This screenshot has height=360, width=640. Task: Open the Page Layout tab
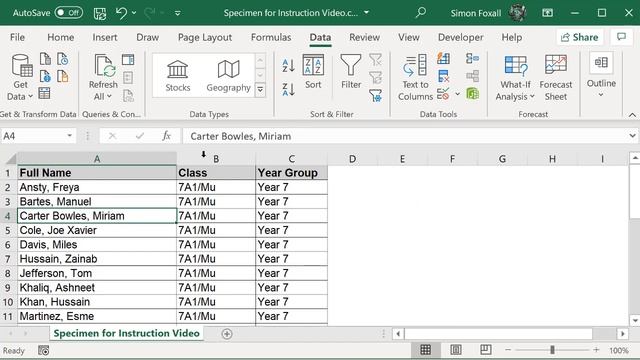click(205, 38)
